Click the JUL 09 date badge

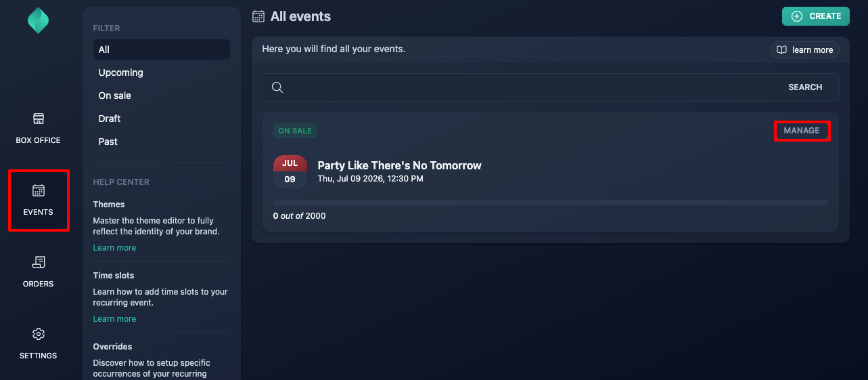click(290, 172)
